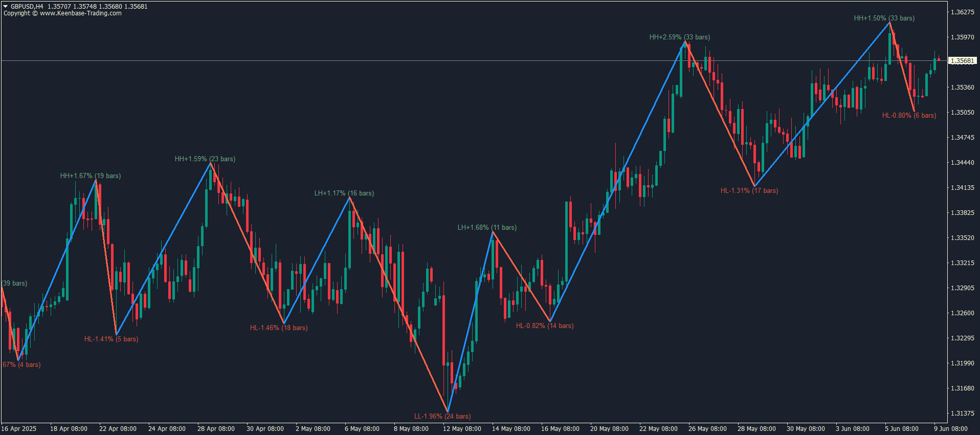Click the 18 Apr 08:00 time label
980x435 pixels.
click(x=69, y=429)
